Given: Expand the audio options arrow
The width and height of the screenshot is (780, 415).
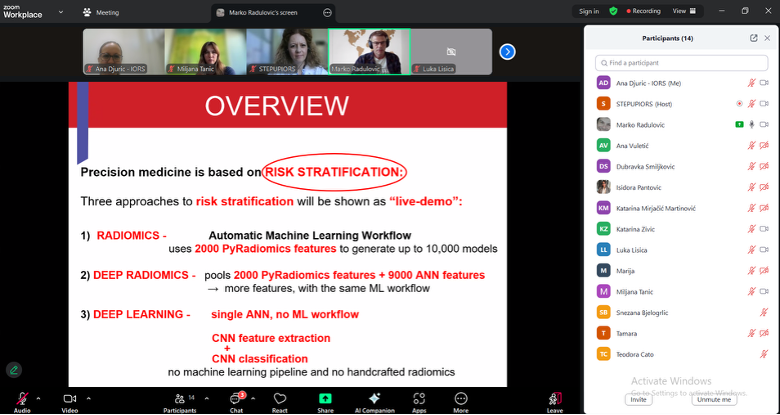Looking at the screenshot, I should [x=38, y=398].
